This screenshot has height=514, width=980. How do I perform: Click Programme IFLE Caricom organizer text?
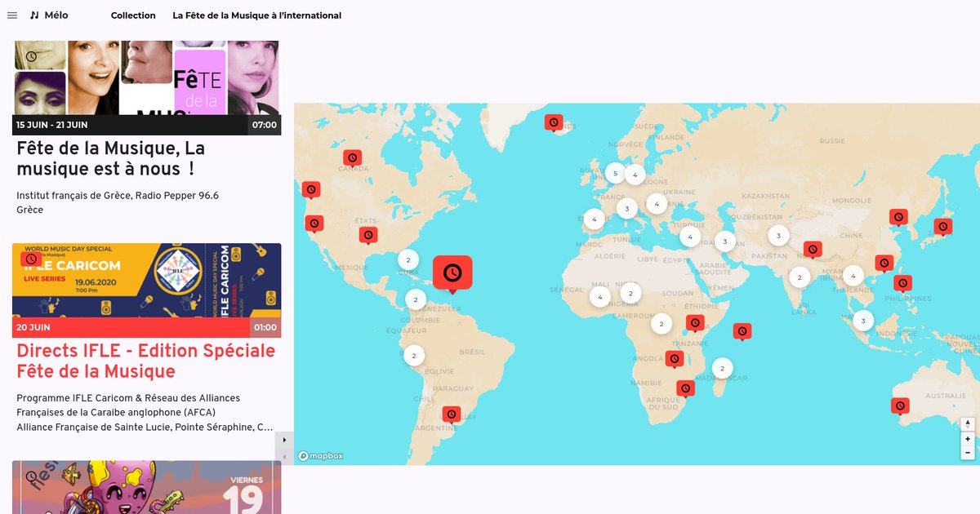tap(128, 405)
